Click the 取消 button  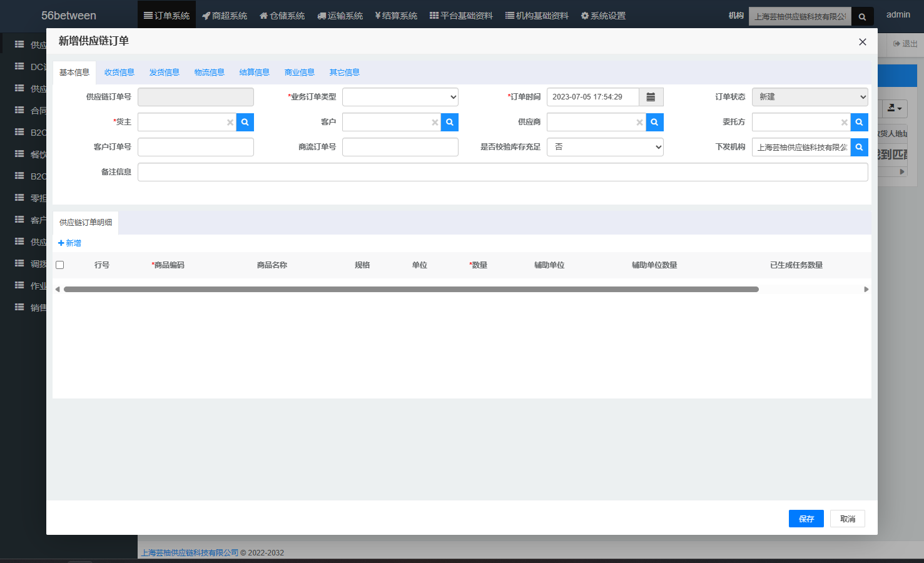pos(848,519)
